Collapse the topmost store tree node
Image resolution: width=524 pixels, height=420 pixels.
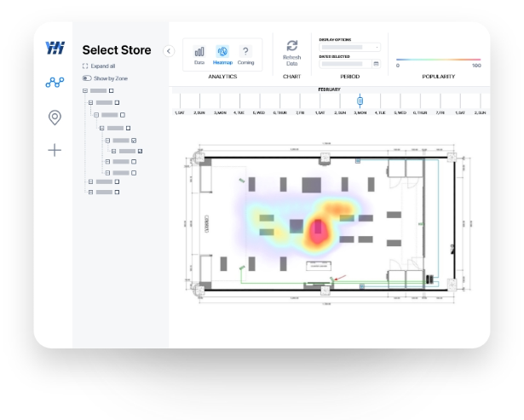(x=84, y=90)
